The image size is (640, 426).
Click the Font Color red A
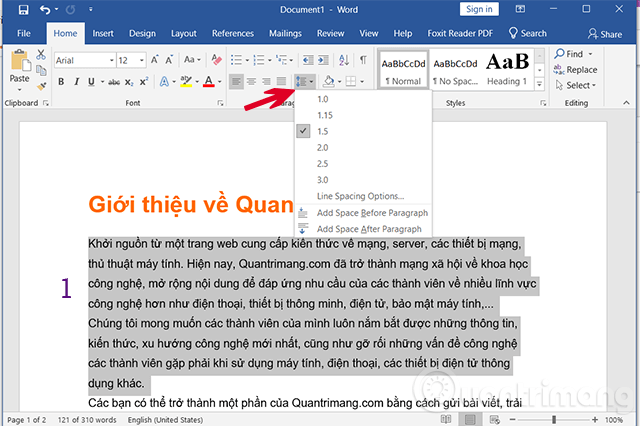point(209,82)
